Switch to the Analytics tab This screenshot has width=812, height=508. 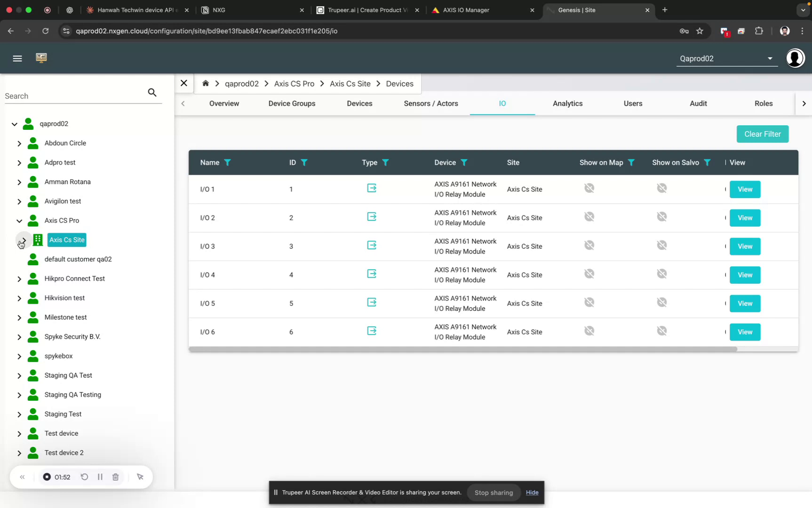tap(567, 103)
